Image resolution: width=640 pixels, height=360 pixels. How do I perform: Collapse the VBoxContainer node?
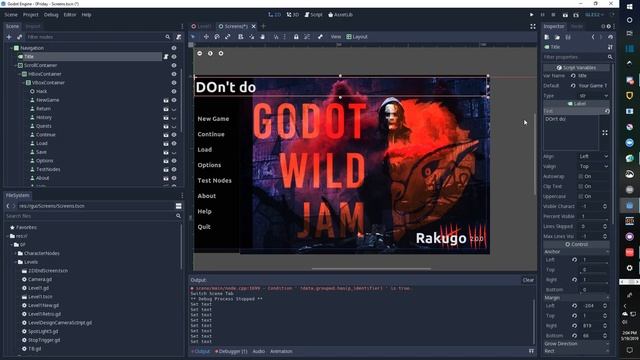[23, 83]
